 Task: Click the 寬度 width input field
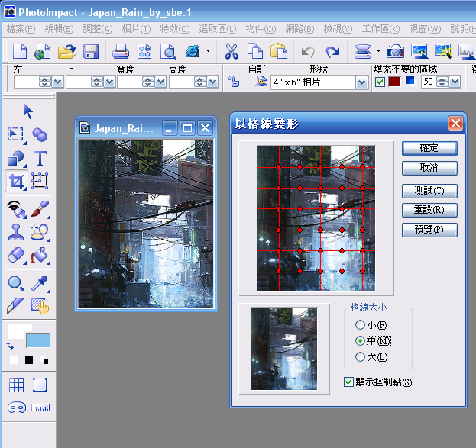[130, 82]
